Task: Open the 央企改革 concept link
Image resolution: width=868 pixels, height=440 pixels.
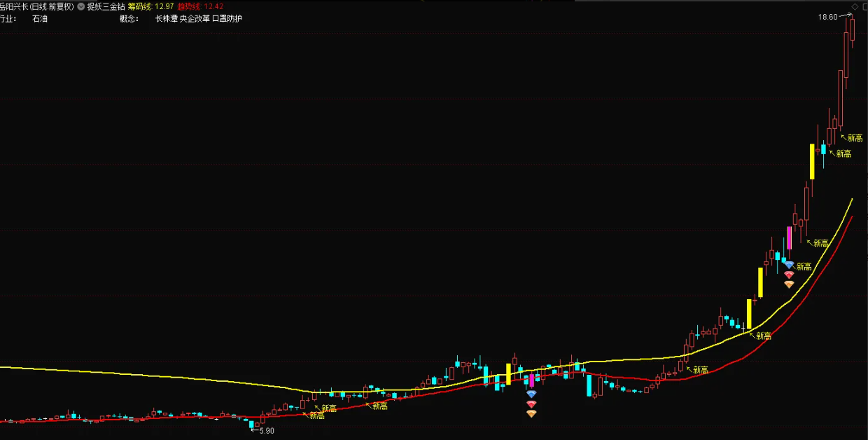Action: [x=195, y=18]
